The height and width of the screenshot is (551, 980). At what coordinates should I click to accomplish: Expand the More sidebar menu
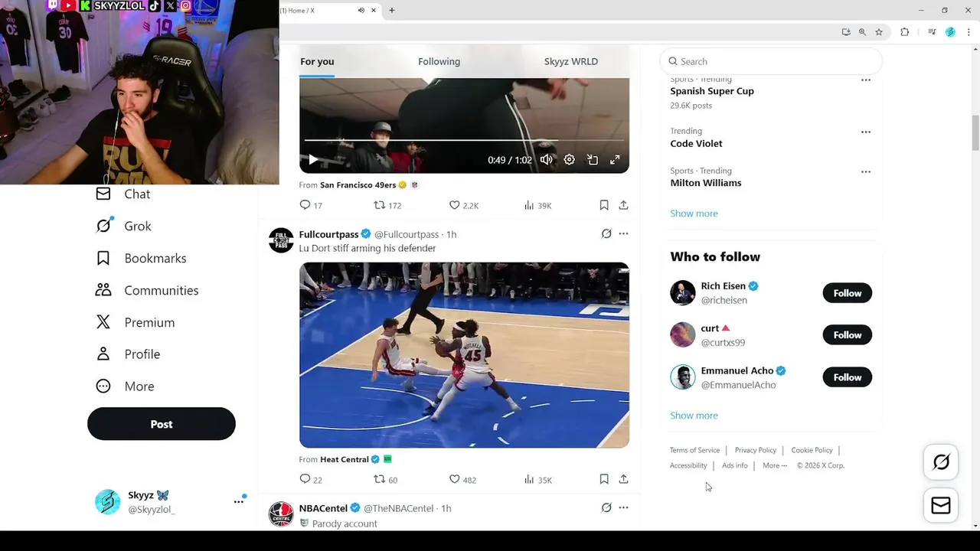(125, 386)
